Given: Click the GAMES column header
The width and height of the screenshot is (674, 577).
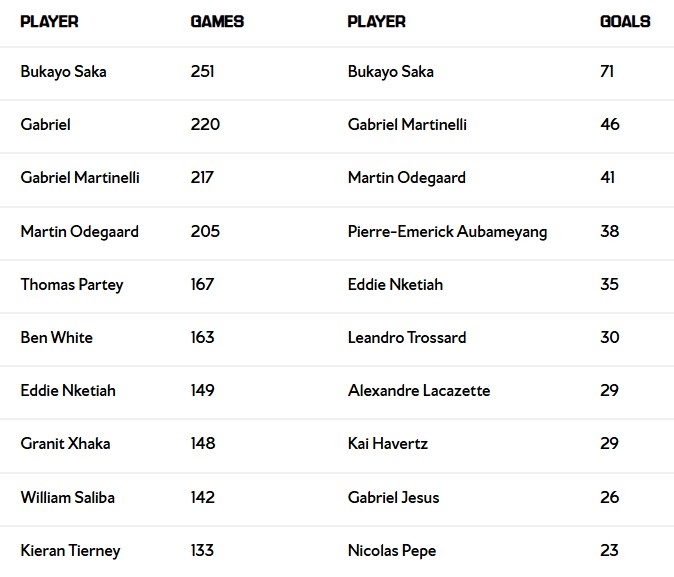Looking at the screenshot, I should pos(217,21).
